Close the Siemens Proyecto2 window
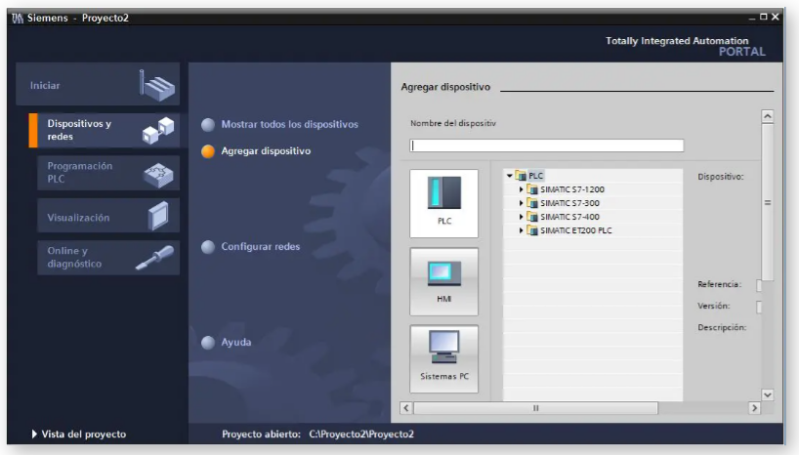This screenshot has height=455, width=799. point(775,17)
